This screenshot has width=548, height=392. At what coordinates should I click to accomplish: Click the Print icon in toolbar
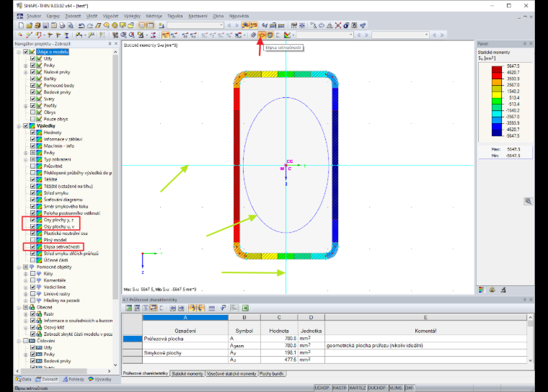[x=62, y=25]
